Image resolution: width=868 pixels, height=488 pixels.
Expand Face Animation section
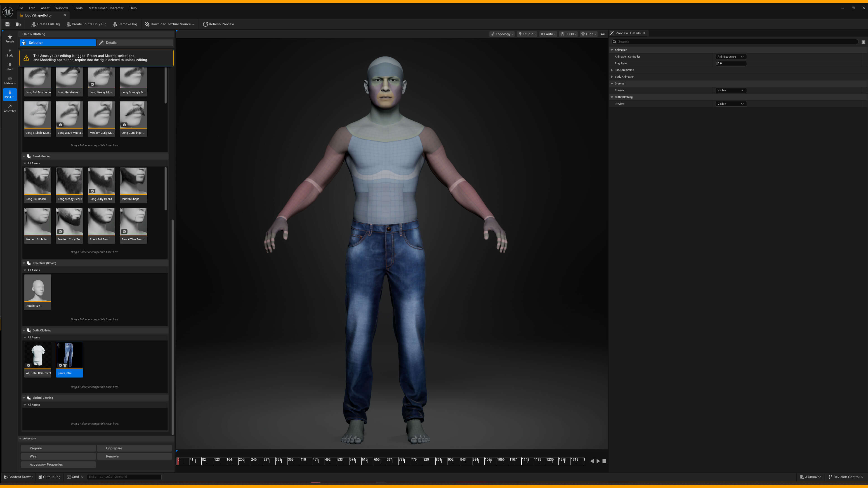[x=612, y=70]
